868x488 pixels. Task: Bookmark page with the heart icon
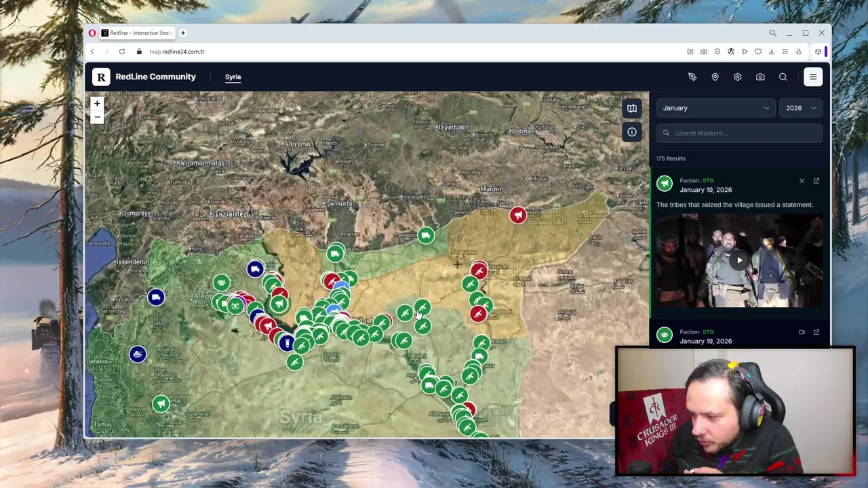[758, 52]
